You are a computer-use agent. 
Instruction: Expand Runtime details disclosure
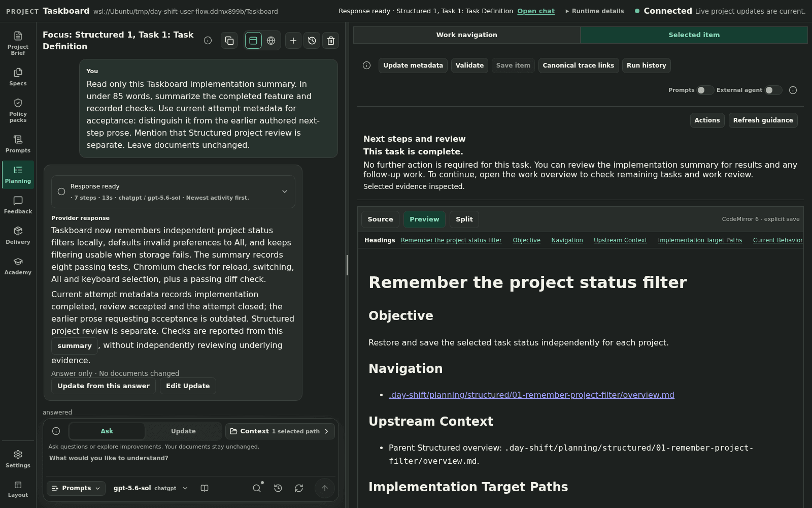coord(594,11)
